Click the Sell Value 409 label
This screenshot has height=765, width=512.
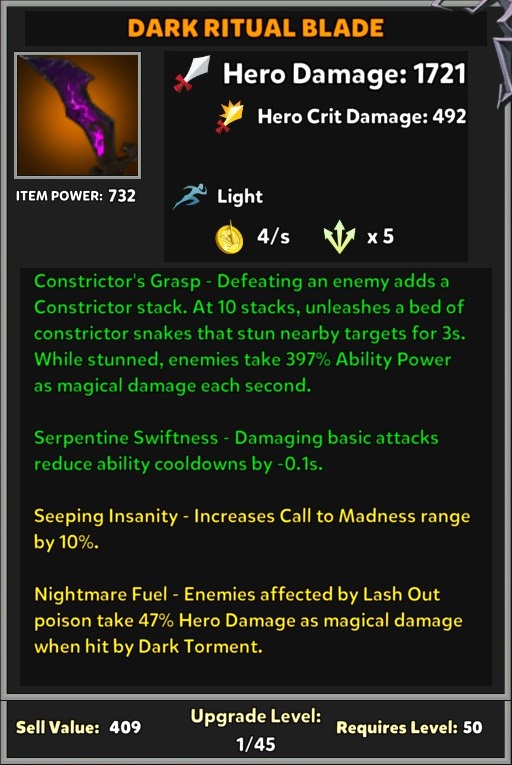79,727
